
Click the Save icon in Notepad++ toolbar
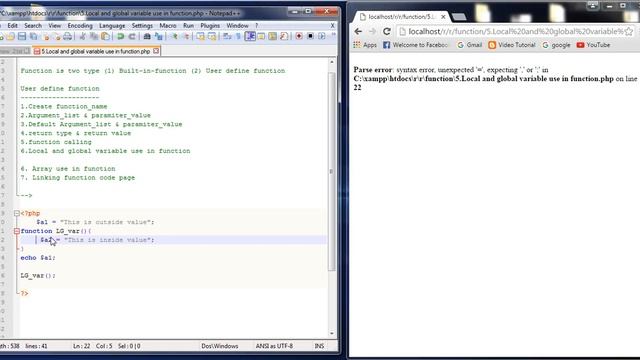tap(22, 37)
